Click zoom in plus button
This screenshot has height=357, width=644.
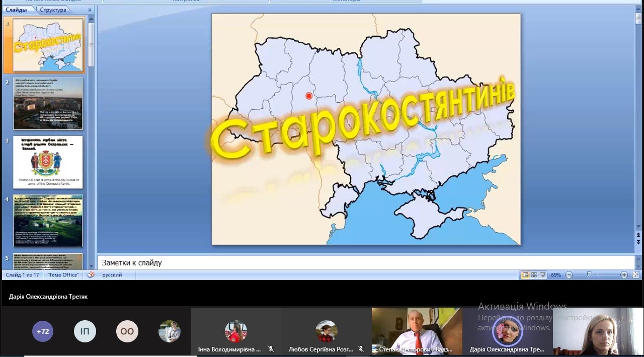point(624,275)
